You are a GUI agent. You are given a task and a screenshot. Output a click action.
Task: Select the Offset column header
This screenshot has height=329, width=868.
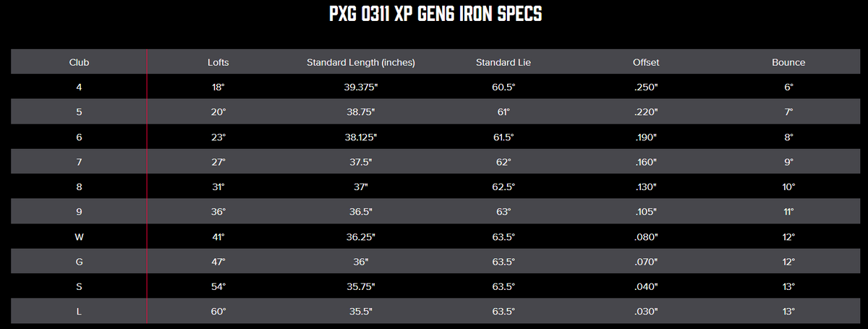coord(646,62)
